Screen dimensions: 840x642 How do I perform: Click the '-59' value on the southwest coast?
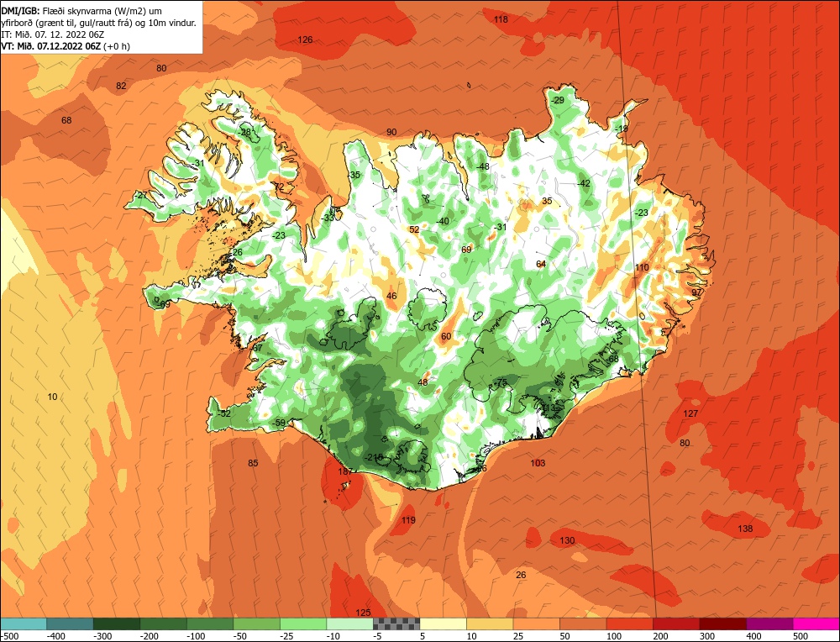click(279, 423)
